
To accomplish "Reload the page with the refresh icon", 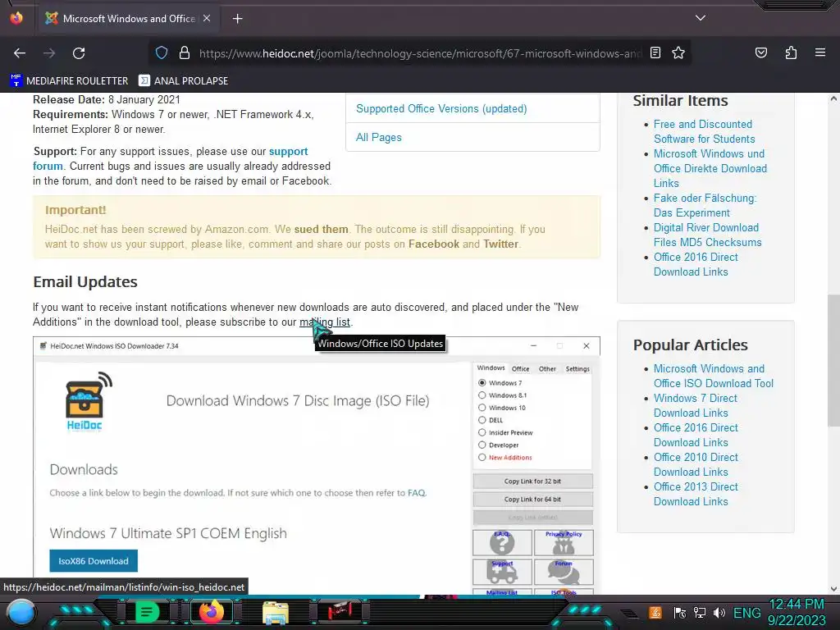I will click(79, 53).
